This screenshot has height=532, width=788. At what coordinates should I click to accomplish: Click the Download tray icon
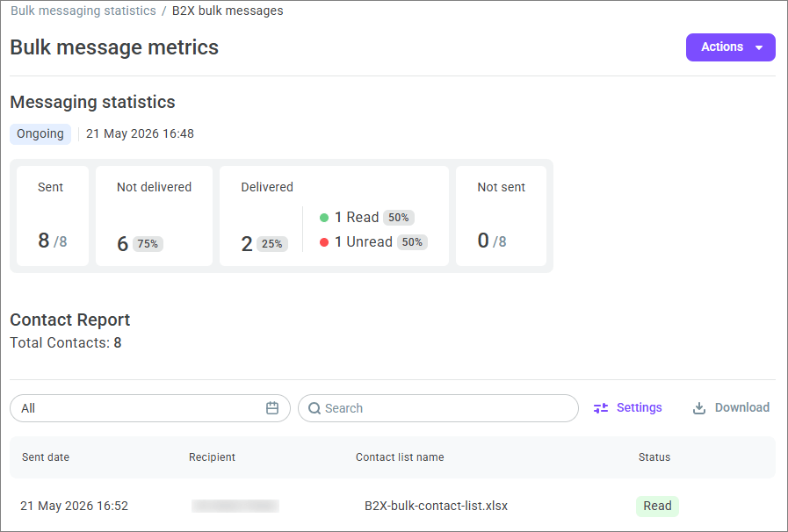coord(699,408)
